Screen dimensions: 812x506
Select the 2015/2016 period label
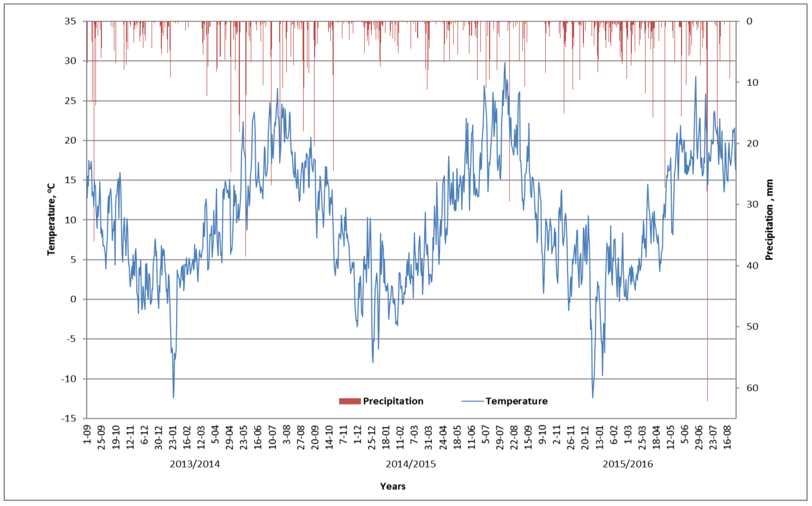point(628,464)
